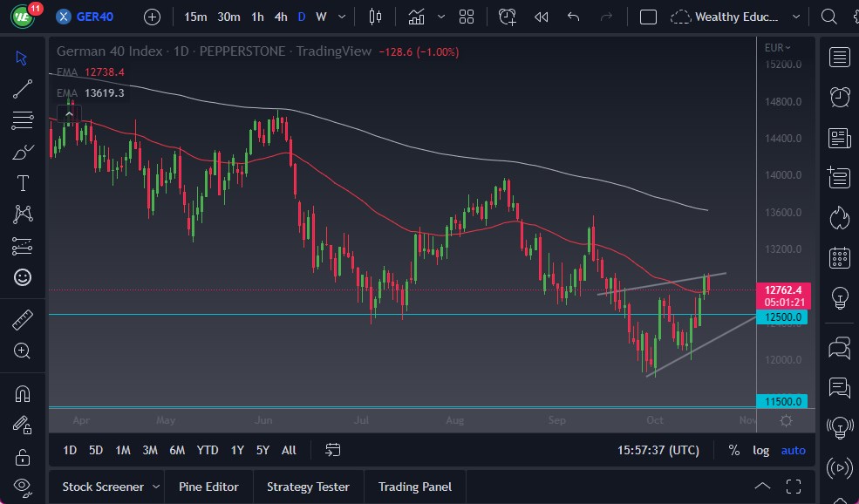The width and height of the screenshot is (859, 504).
Task: Collapse the bottom panel with the chevron
Action: pyautogui.click(x=762, y=486)
